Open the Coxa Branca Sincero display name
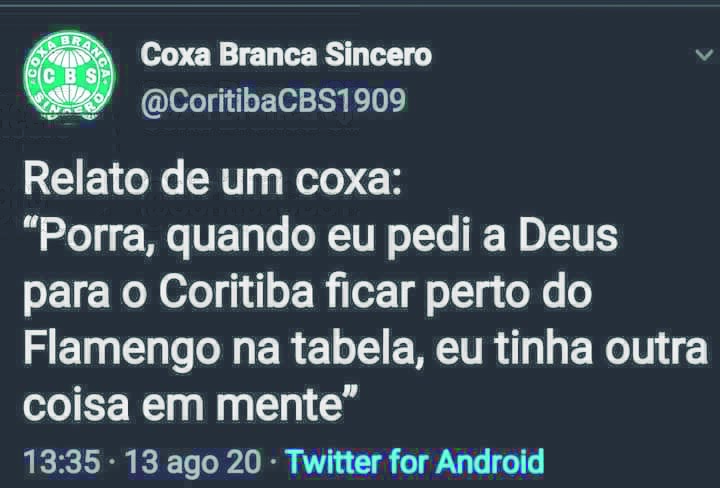 pos(286,55)
